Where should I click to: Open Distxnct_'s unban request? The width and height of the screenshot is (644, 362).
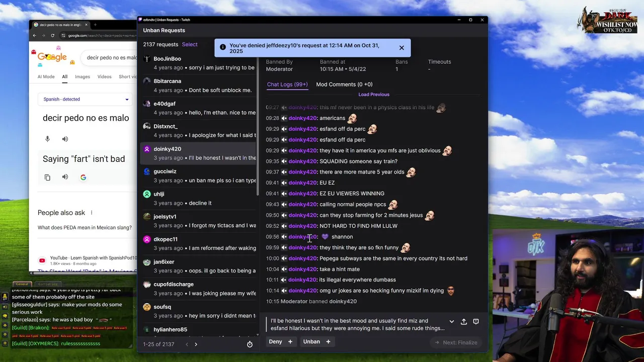click(199, 131)
